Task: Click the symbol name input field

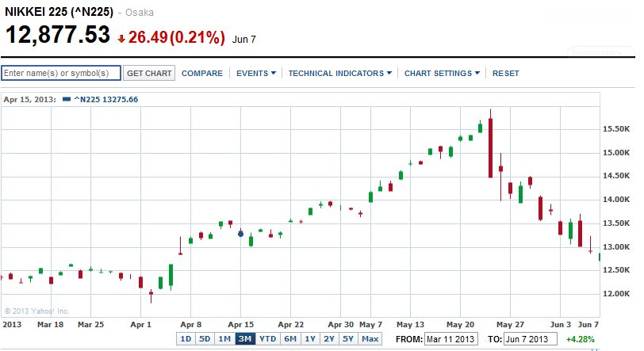Action: click(61, 73)
